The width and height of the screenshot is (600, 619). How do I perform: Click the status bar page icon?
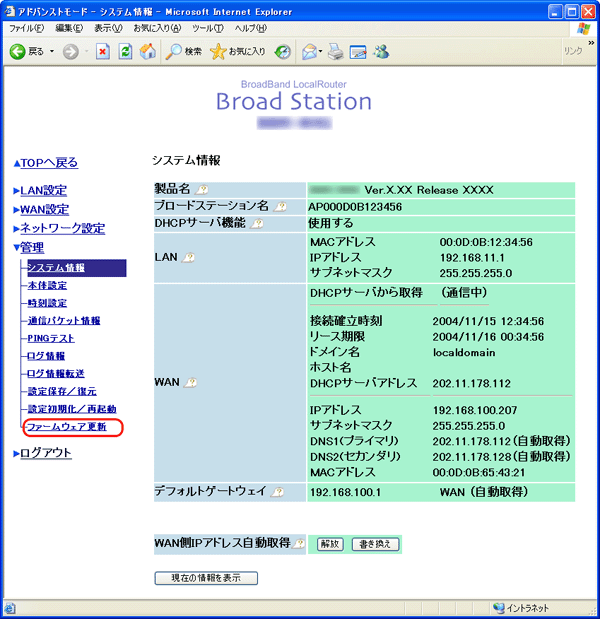click(x=9, y=608)
